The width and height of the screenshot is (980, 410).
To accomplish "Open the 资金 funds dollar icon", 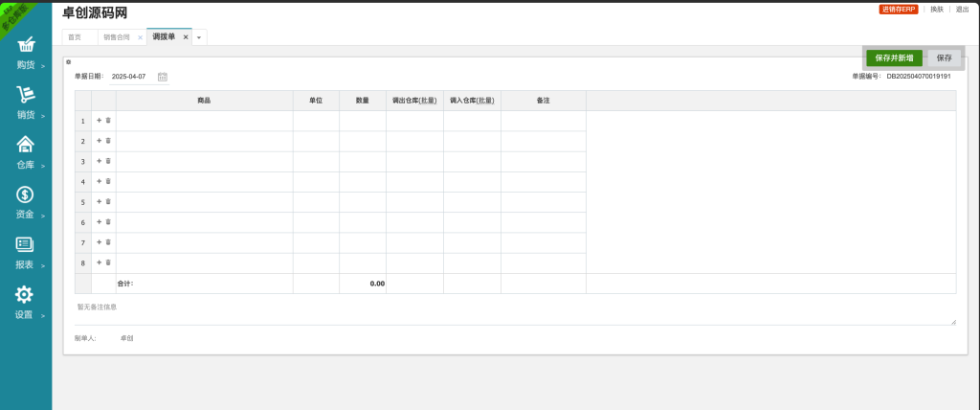I will (26, 194).
